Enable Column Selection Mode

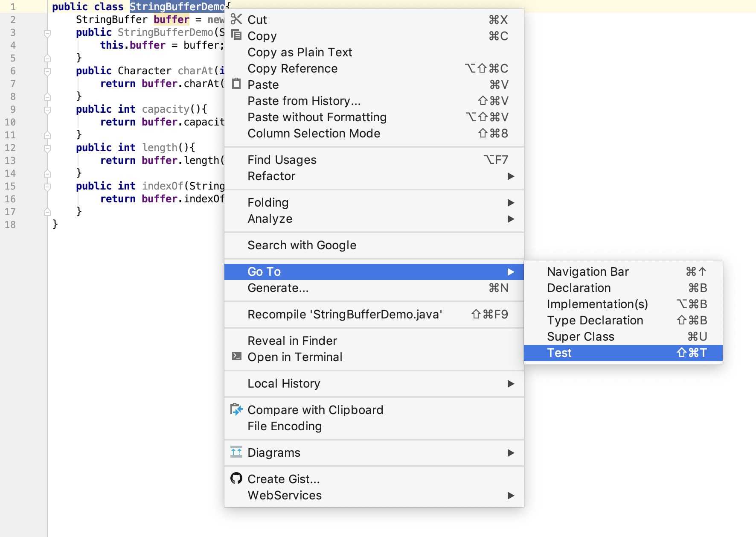[x=374, y=133]
